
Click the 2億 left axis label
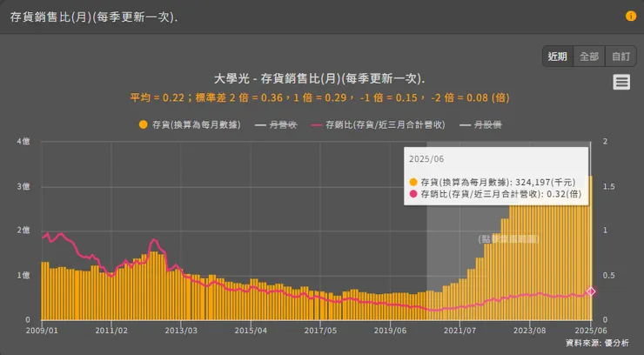tap(23, 231)
